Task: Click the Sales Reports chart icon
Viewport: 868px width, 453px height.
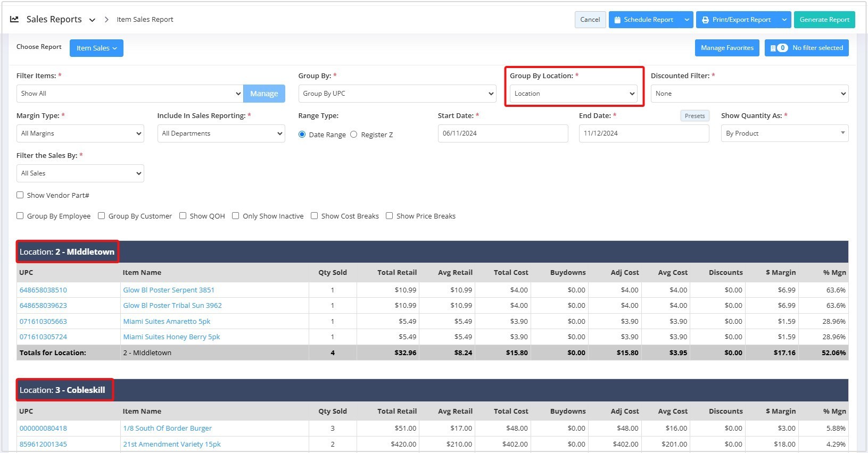Action: point(14,19)
